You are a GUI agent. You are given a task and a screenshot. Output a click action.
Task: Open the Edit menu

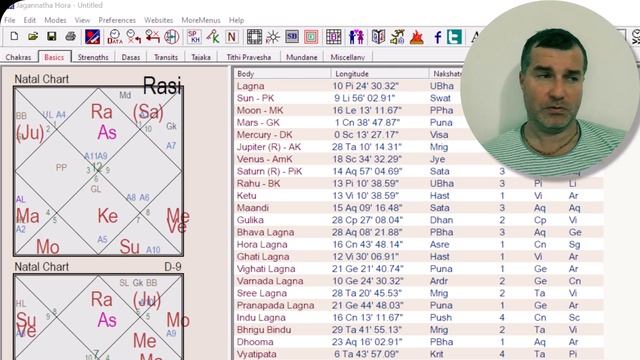pos(30,20)
